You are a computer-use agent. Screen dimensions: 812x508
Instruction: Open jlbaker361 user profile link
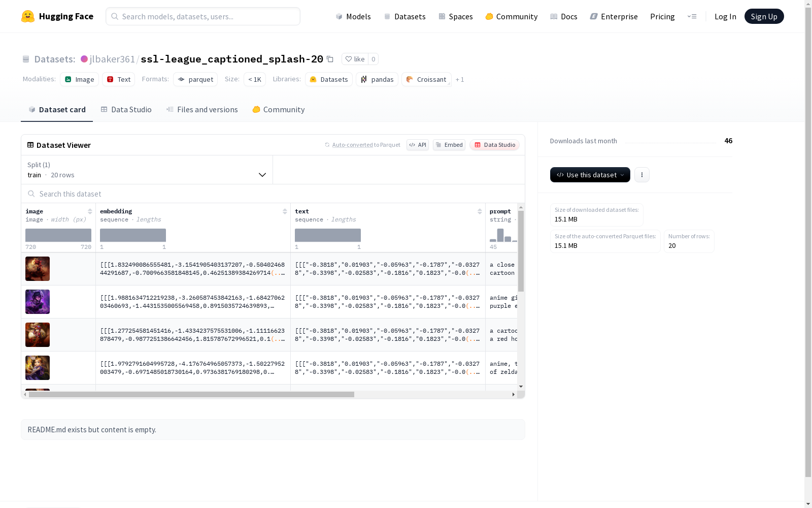(x=112, y=59)
